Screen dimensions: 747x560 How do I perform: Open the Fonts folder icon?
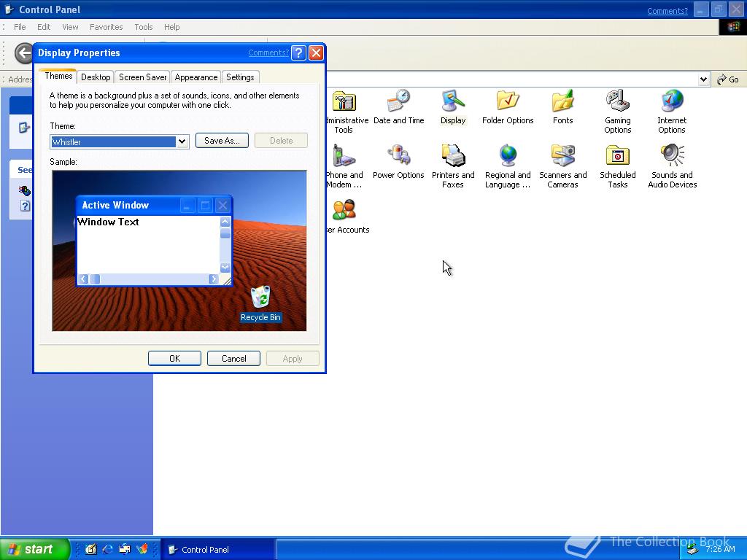pos(562,107)
